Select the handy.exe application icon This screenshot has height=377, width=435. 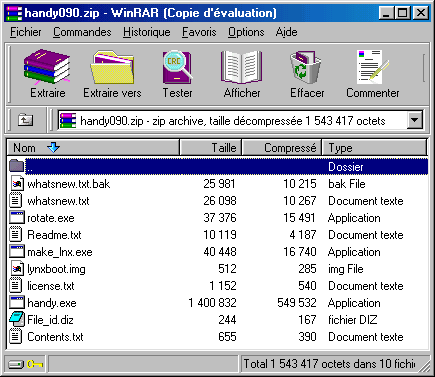(17, 303)
